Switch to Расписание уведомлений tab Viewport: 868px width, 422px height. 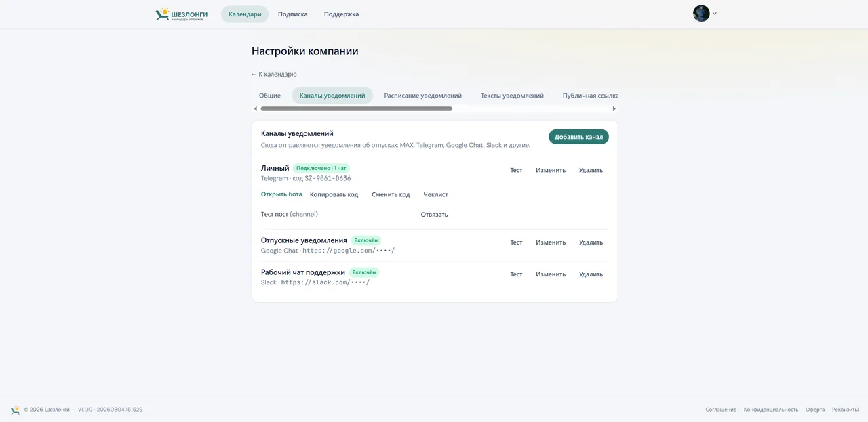(x=423, y=96)
